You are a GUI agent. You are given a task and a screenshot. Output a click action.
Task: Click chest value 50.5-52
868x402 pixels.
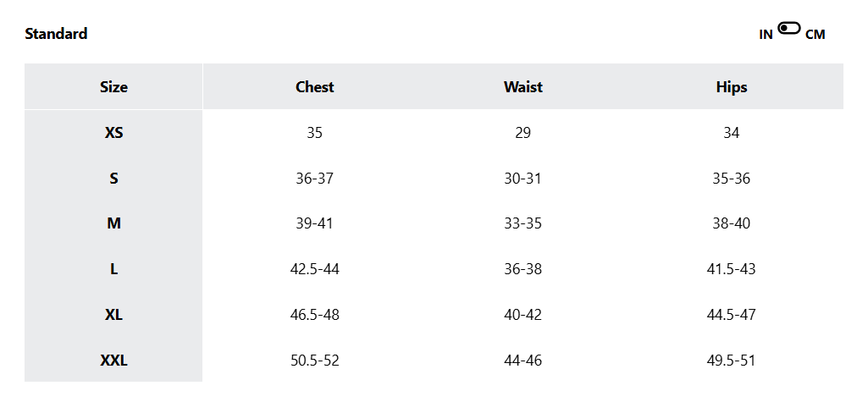tap(314, 361)
